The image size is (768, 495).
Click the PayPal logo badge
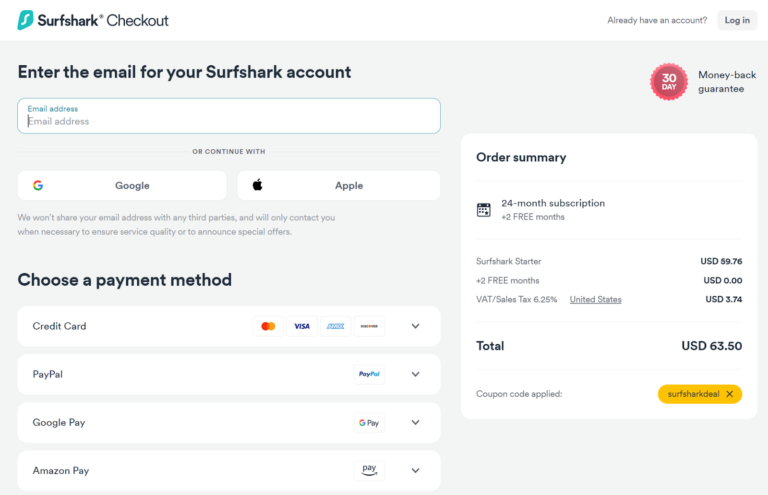click(x=369, y=374)
